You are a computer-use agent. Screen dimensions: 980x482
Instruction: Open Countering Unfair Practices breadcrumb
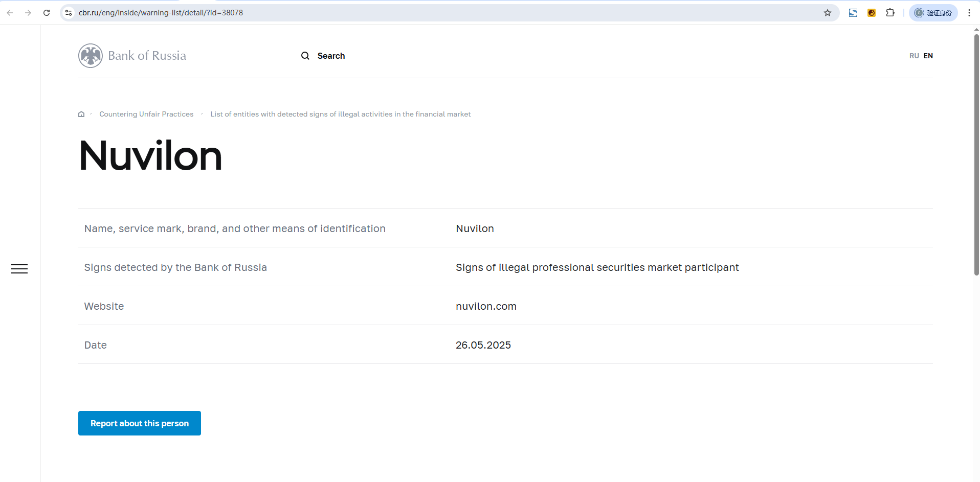pos(146,114)
